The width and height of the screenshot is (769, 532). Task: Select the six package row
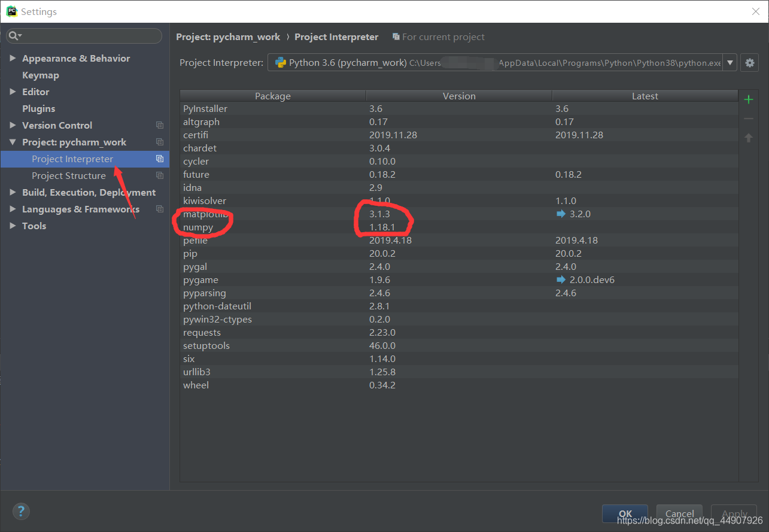(x=459, y=358)
